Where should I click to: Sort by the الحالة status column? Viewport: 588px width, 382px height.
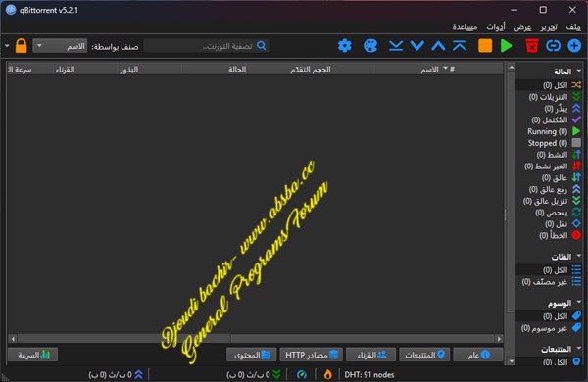pyautogui.click(x=237, y=70)
